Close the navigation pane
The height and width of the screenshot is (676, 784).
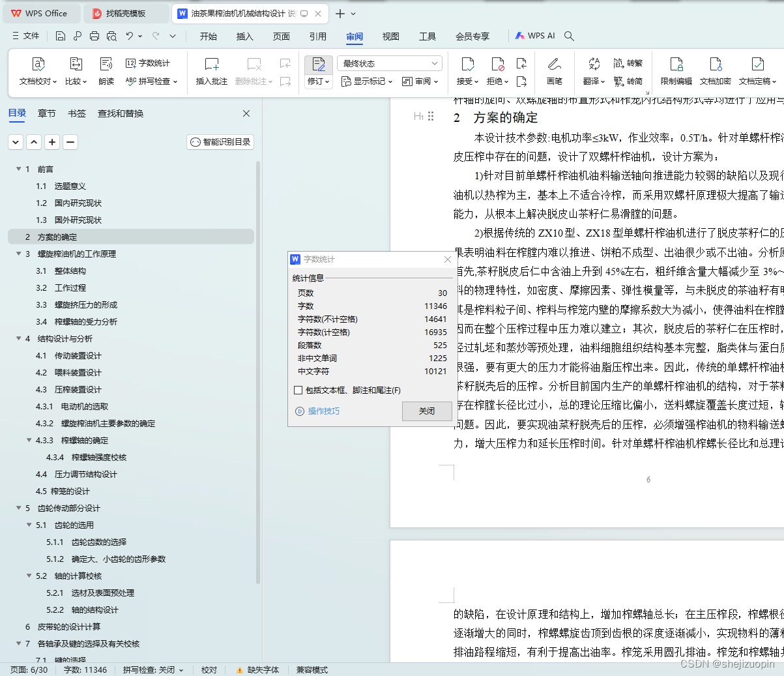tap(246, 113)
